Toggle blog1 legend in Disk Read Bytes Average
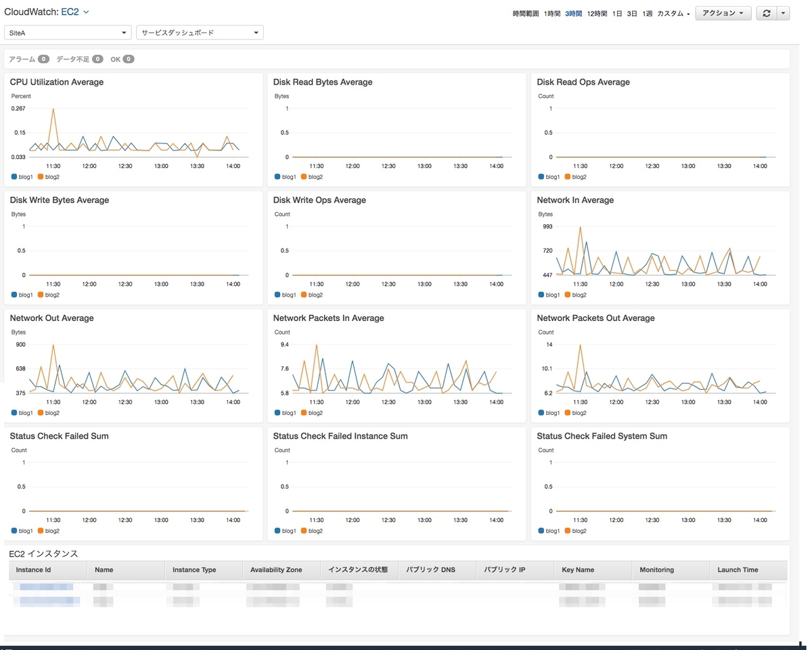Screen dimensions: 812x650 286,177
